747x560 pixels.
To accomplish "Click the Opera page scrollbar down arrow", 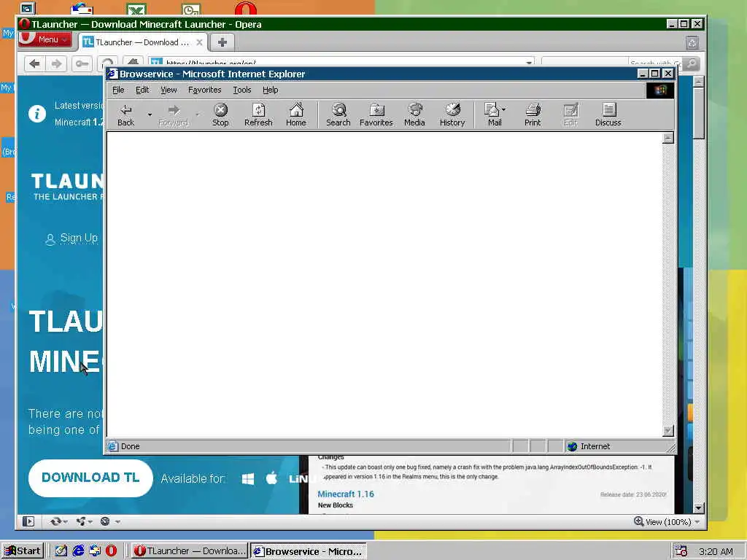I will coord(698,508).
